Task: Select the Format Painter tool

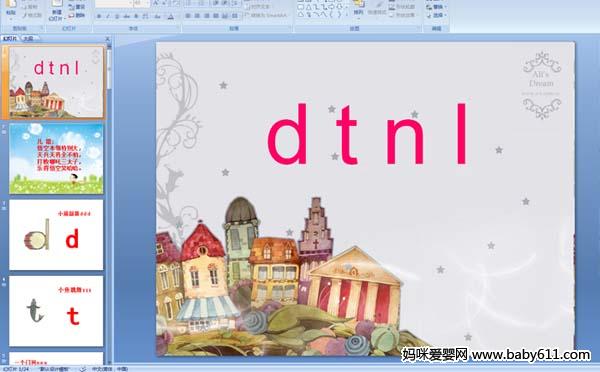Action: [32, 15]
